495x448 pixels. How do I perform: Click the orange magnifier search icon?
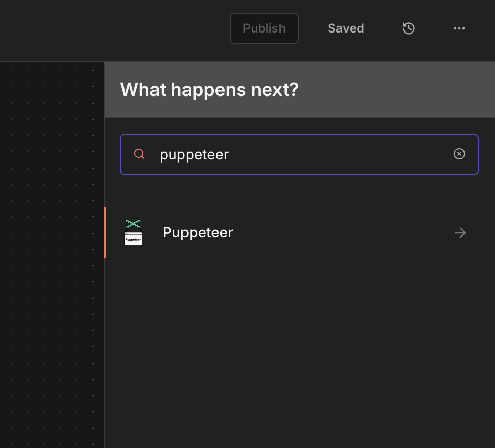[x=139, y=154]
